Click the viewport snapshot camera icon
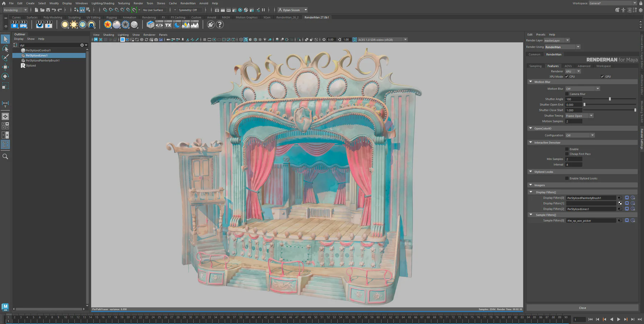Image resolution: width=644 pixels, height=324 pixels. pyautogui.click(x=156, y=40)
